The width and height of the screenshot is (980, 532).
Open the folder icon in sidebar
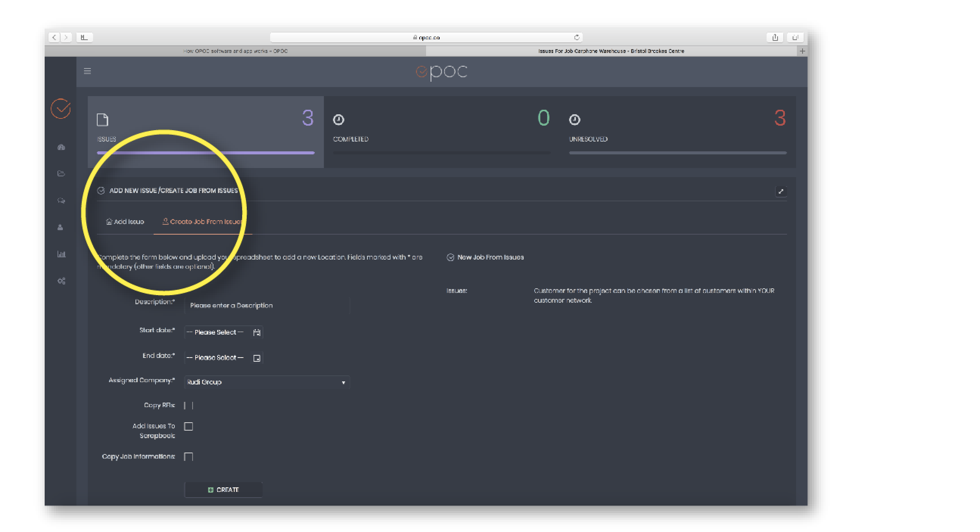tap(61, 174)
